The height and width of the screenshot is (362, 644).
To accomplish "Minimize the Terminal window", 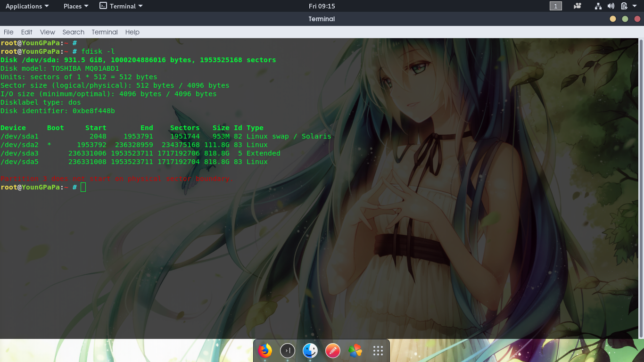I will coord(613,19).
